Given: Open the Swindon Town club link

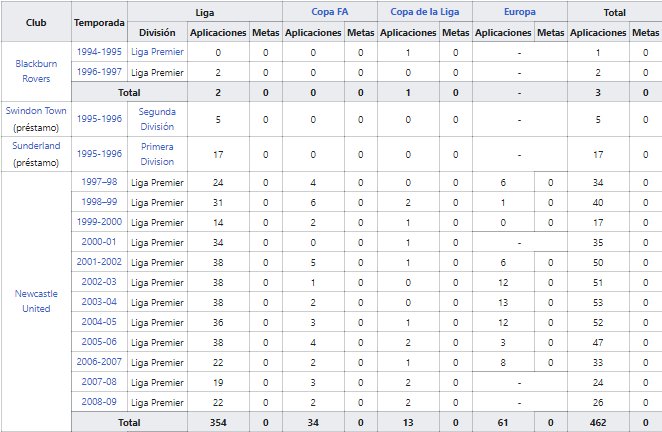Looking at the screenshot, I should point(36,111).
